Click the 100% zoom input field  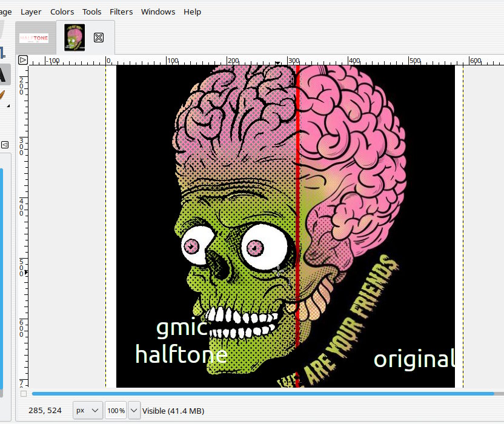pyautogui.click(x=115, y=411)
